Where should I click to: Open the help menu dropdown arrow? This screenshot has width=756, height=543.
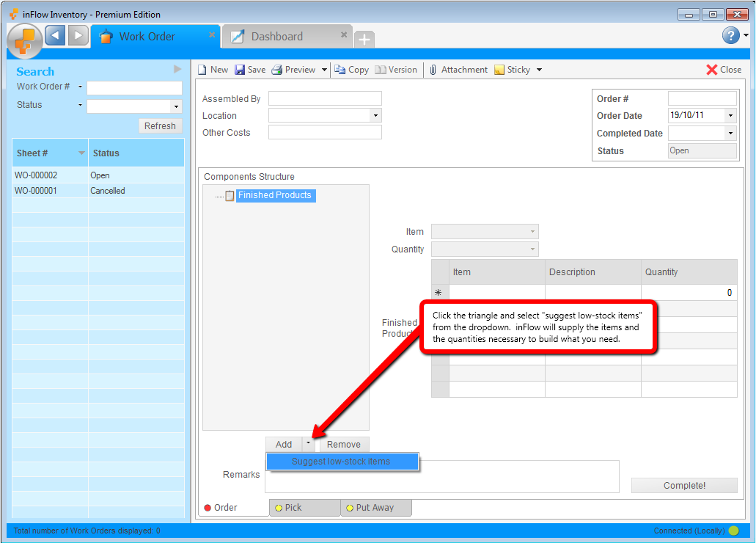tap(746, 35)
